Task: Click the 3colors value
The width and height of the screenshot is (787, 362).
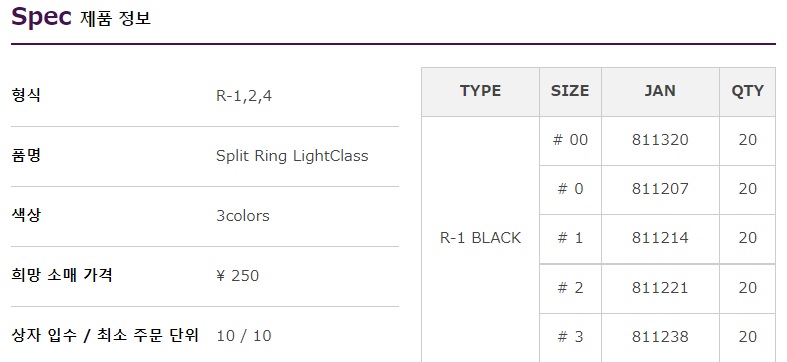Action: pyautogui.click(x=243, y=216)
